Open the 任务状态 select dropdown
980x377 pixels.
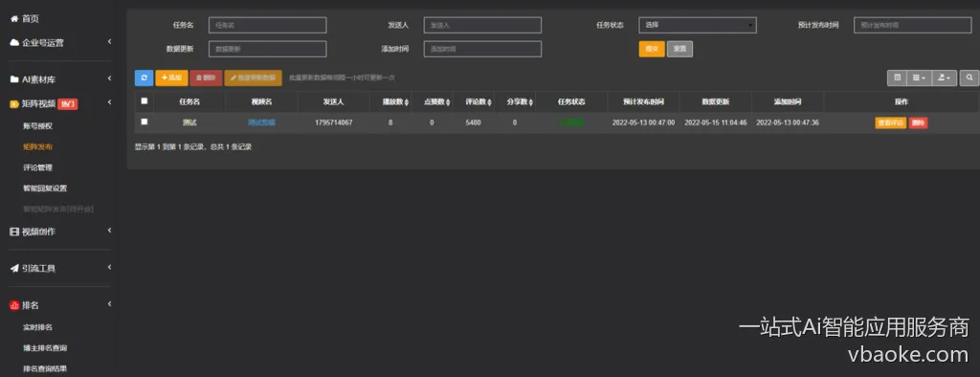click(x=698, y=25)
